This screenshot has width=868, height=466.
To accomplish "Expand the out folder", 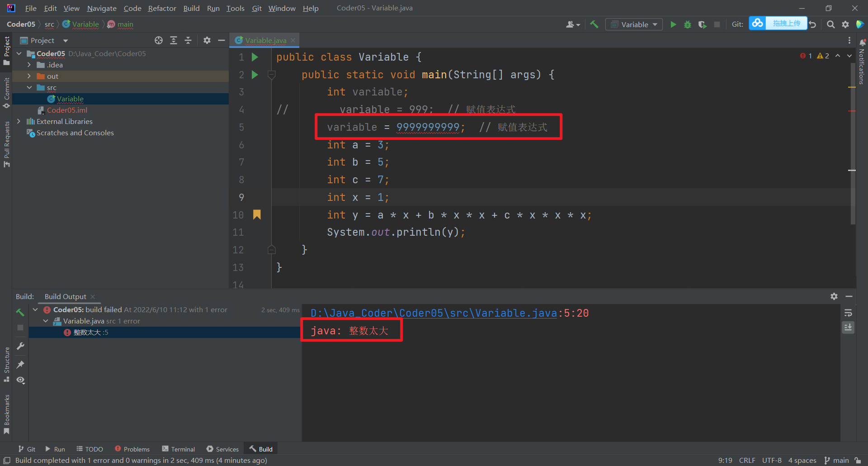I will point(29,76).
